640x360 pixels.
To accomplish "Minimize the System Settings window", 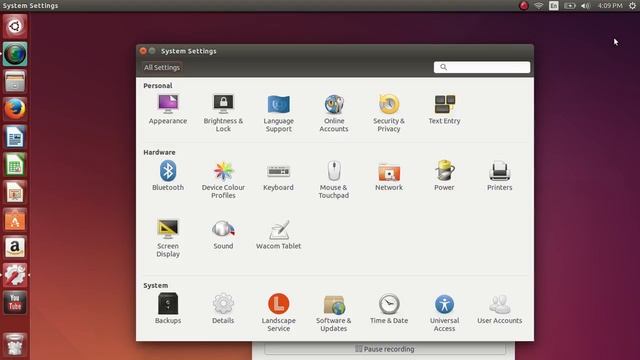I will (x=152, y=51).
